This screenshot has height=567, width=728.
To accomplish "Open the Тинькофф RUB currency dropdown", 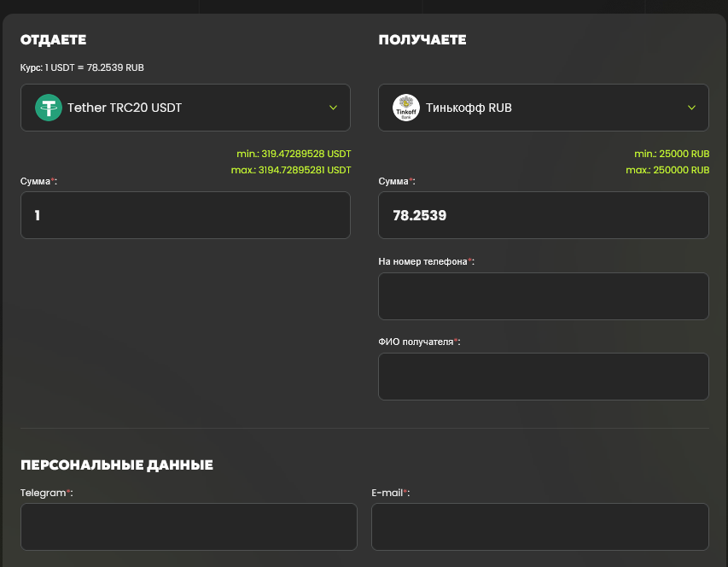I will click(543, 108).
